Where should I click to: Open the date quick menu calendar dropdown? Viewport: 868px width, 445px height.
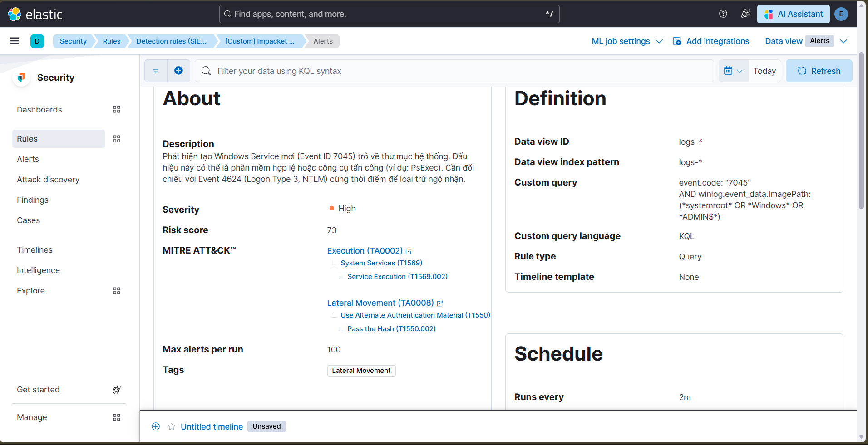click(733, 71)
